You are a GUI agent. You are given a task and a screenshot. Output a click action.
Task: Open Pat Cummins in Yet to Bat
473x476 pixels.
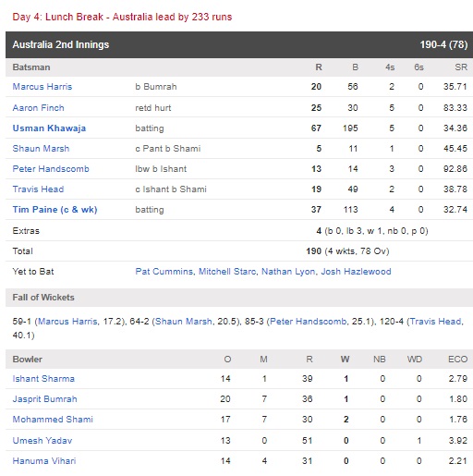click(x=164, y=272)
